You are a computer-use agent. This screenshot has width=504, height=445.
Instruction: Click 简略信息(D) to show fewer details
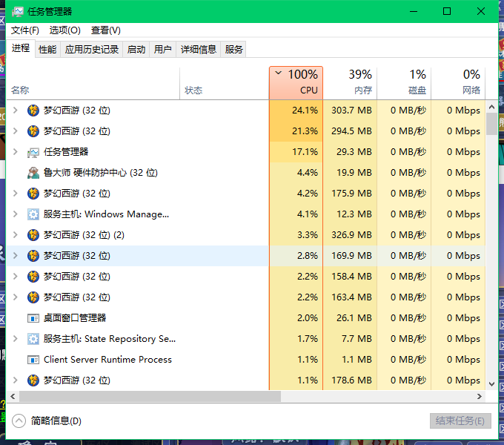click(x=56, y=421)
